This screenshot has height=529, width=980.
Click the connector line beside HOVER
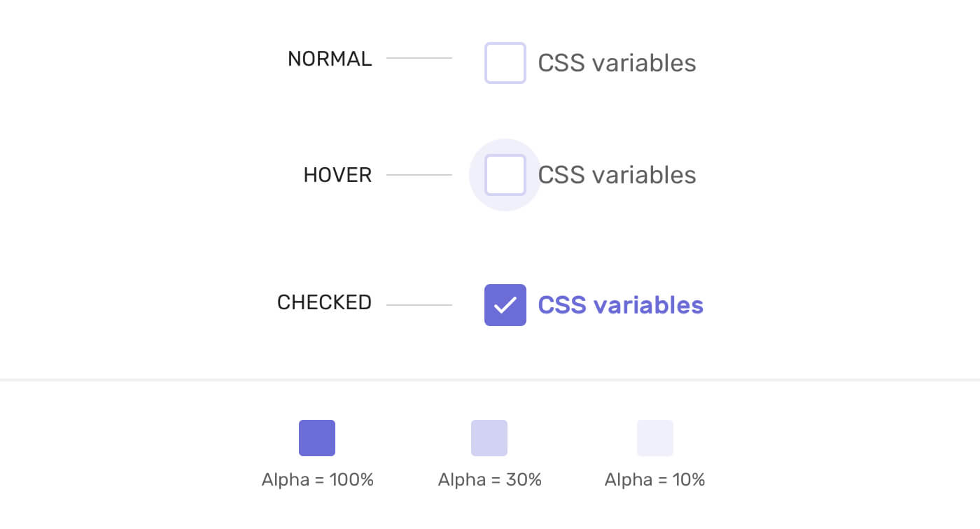[x=419, y=175]
